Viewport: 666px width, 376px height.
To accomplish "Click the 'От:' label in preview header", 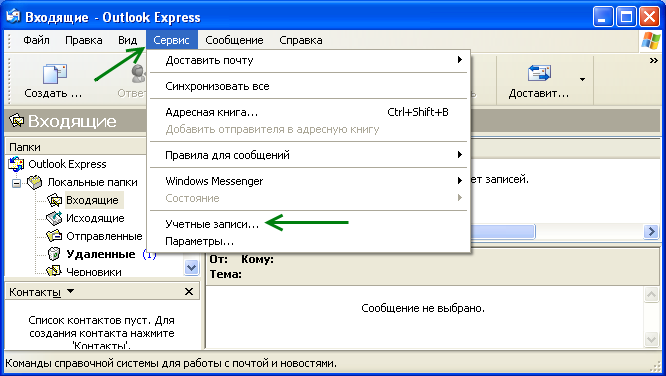I will pos(218,259).
